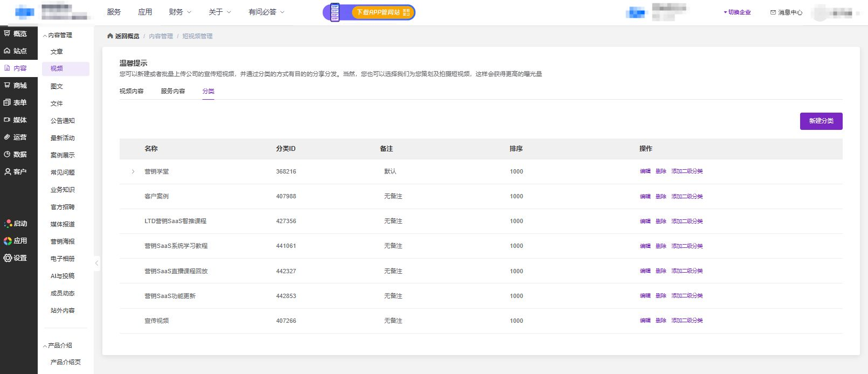868x374 pixels.
Task: Select the 商城 shop cart icon
Action: point(7,85)
